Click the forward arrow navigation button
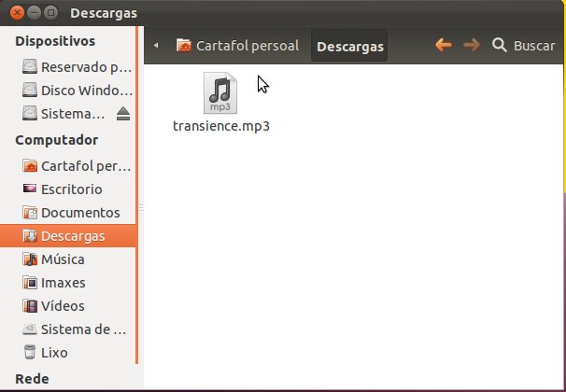Image resolution: width=566 pixels, height=392 pixels. point(472,45)
